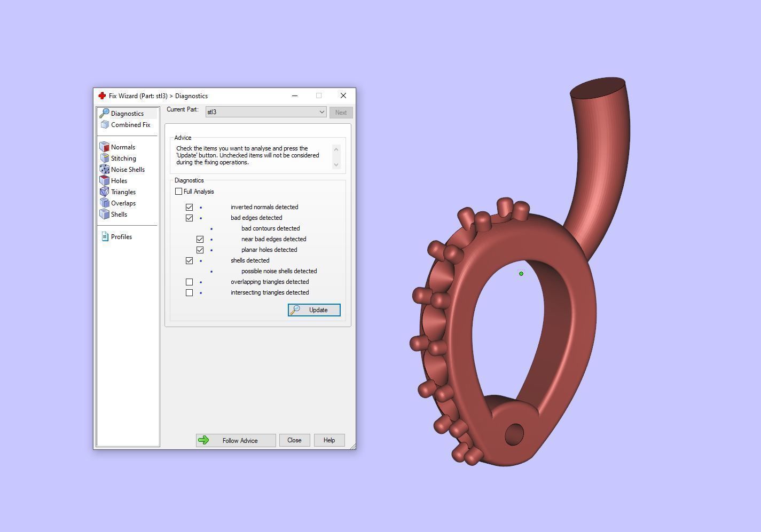Uncheck shells detected checkbox
Viewport: 761px width, 532px height.
189,260
